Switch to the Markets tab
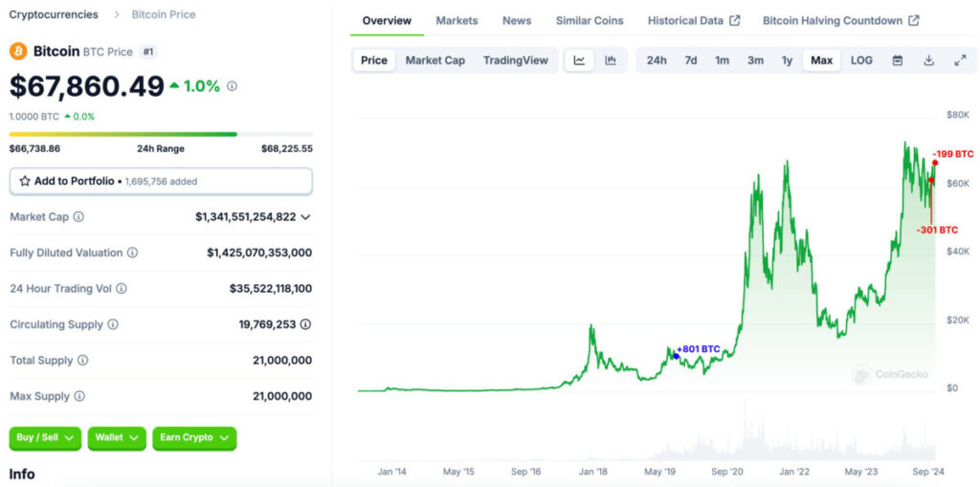Screen dimensions: 980x487 click(x=457, y=20)
